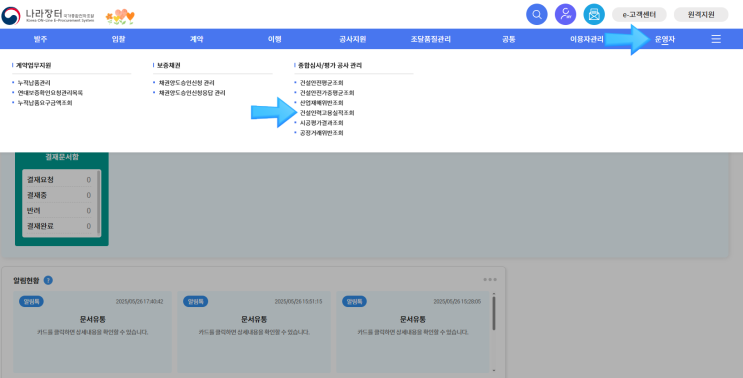Open 문서유통 card dated 2025/05/26 17:40:42

[x=93, y=332]
